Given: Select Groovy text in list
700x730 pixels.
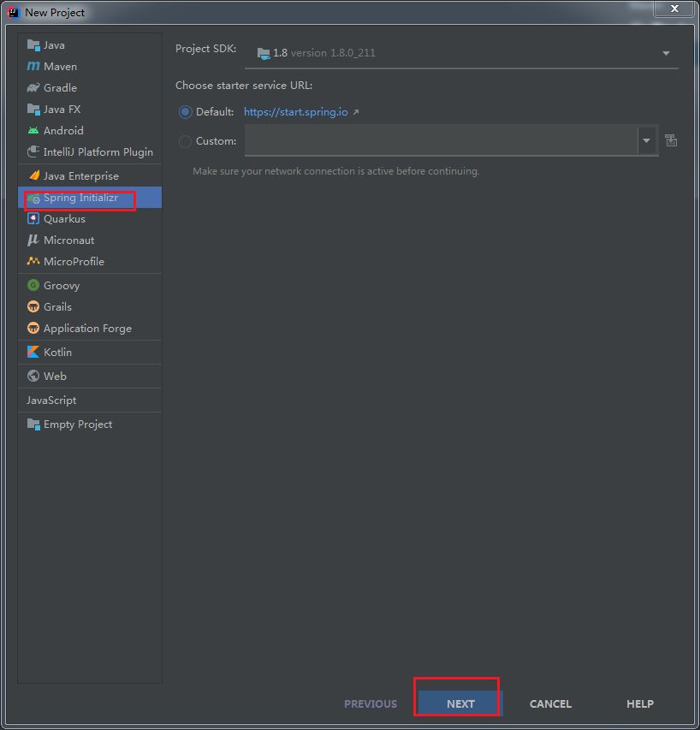Looking at the screenshot, I should coord(62,286).
